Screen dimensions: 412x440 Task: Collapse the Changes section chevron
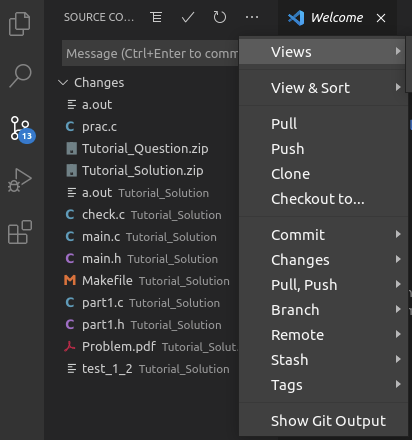click(63, 82)
